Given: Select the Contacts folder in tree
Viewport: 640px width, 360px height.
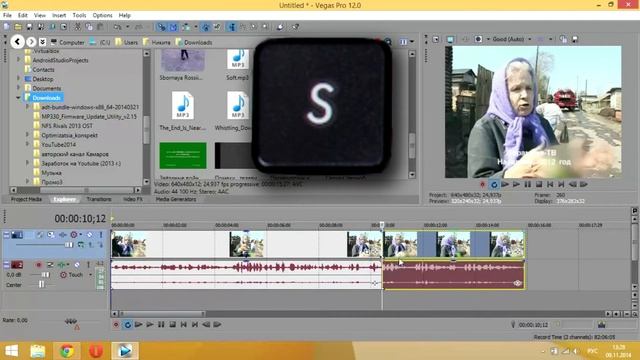Looking at the screenshot, I should (43, 69).
